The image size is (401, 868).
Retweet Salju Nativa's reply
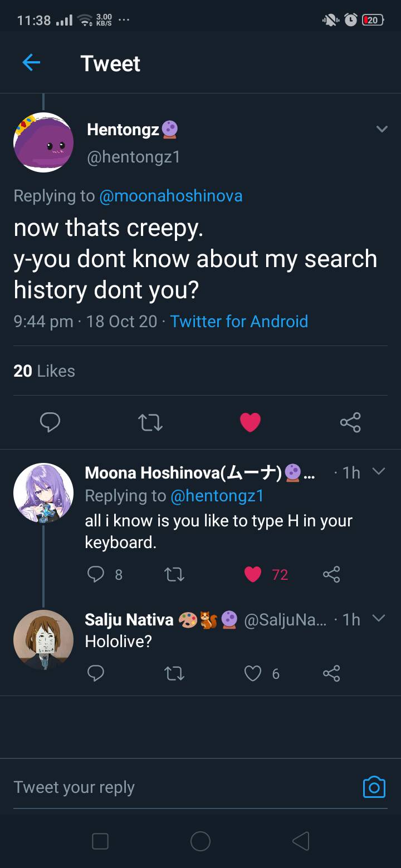pos(174,673)
